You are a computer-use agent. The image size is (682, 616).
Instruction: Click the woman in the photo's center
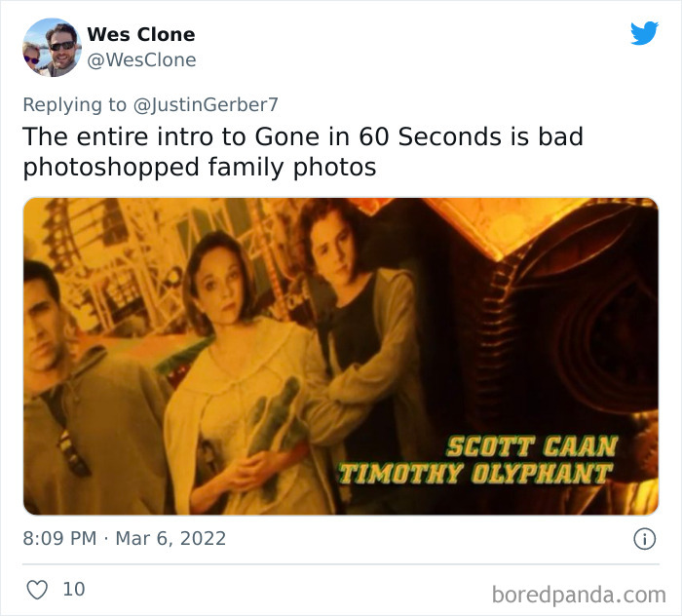[x=244, y=374]
